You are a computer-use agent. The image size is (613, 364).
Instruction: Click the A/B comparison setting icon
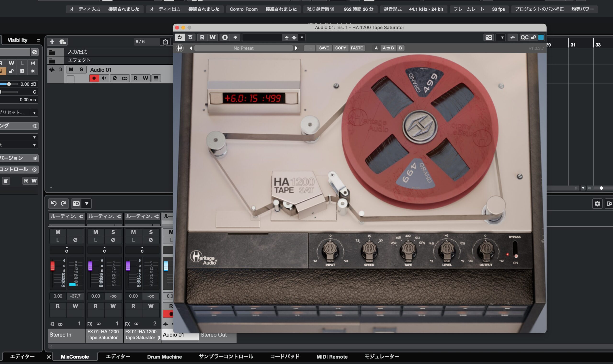coord(225,37)
